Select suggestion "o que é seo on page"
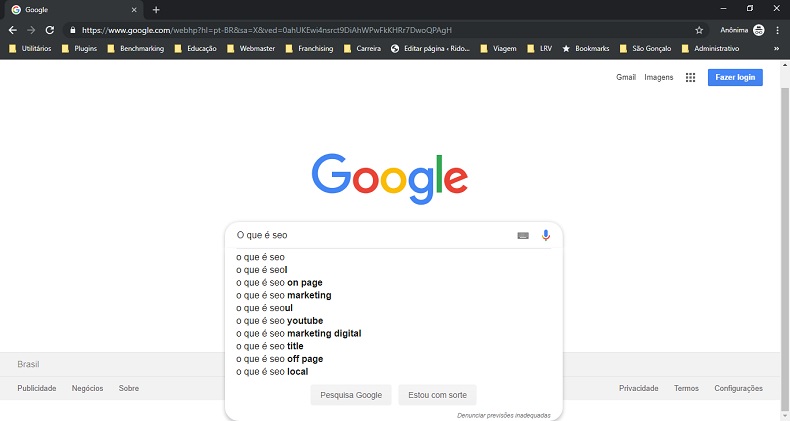 pos(279,283)
